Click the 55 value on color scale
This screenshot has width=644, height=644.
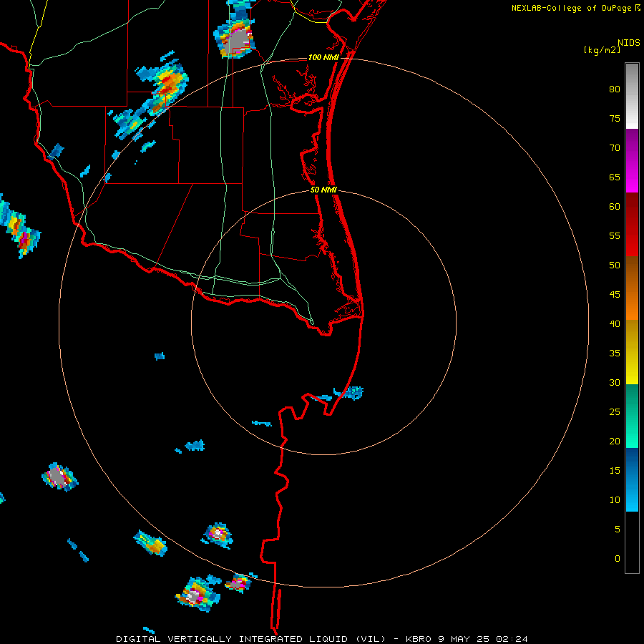[x=615, y=235]
